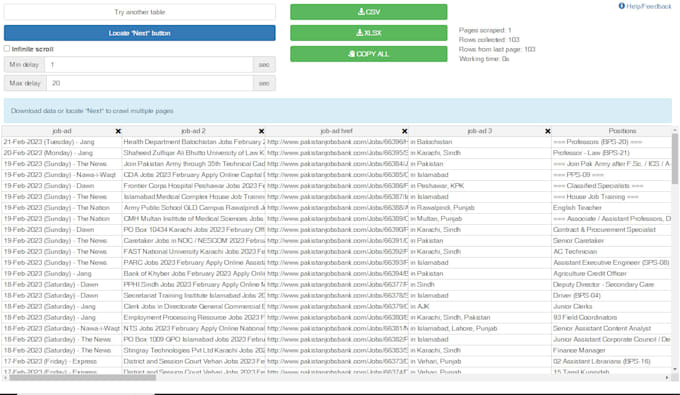Click the horizontal table scrollbar thumb
The width and height of the screenshot is (680, 395).
[x=82, y=378]
